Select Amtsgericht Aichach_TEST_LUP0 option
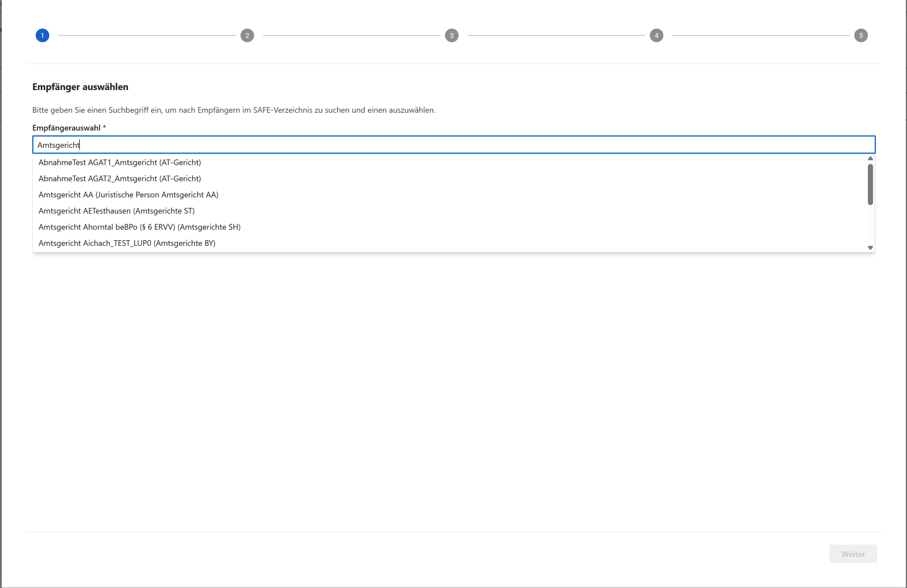This screenshot has height=588, width=907. (127, 243)
